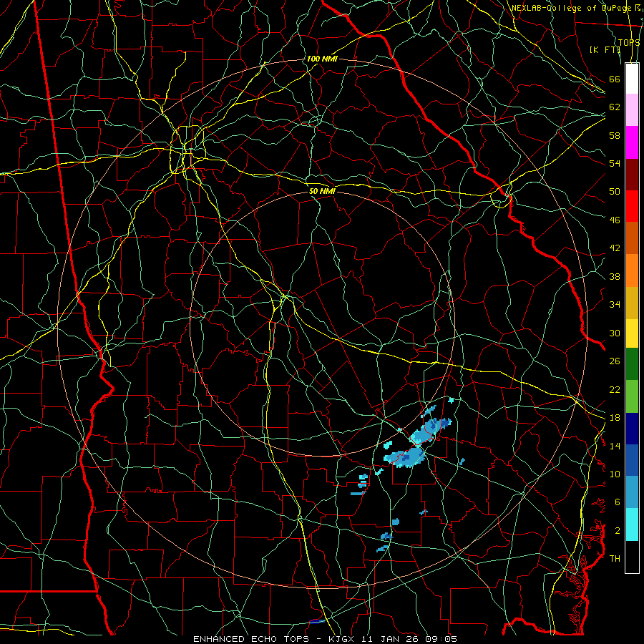Click the legend value '62'

615,107
